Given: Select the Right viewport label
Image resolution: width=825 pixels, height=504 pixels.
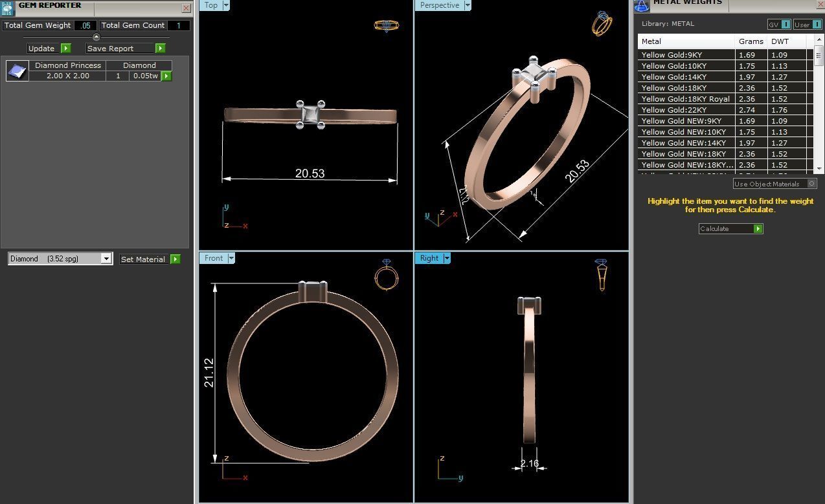Looking at the screenshot, I should [429, 258].
